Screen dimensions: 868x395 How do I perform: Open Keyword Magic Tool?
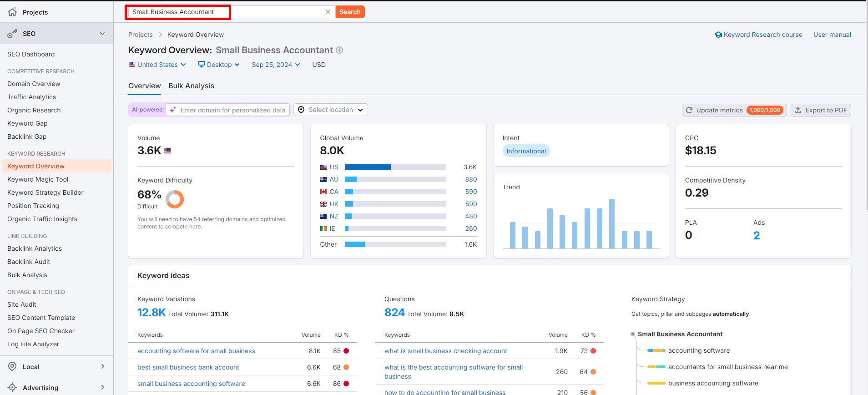pos(38,179)
